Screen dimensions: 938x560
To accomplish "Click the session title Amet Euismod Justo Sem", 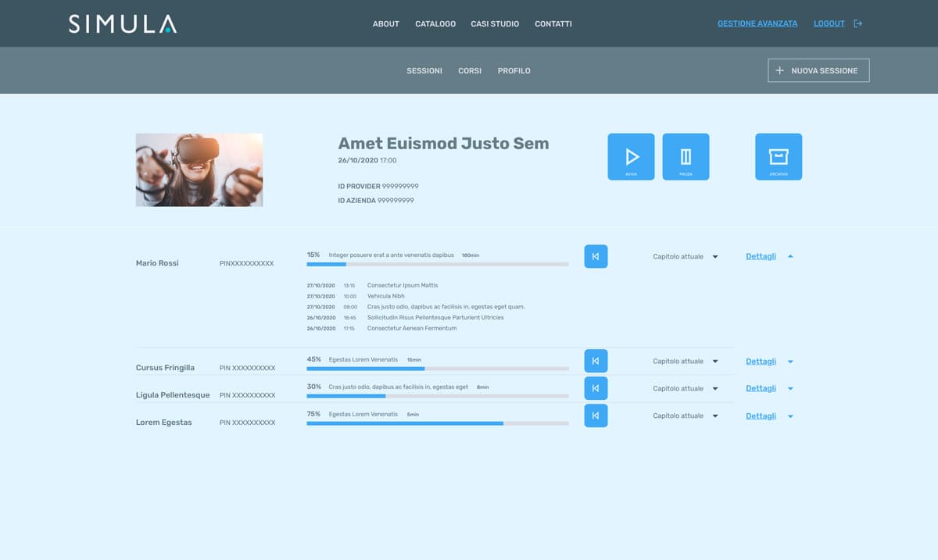I will tap(443, 144).
